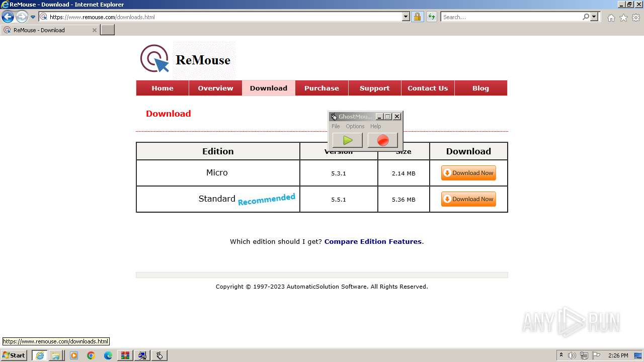Download the Micro edition now

[x=468, y=173]
